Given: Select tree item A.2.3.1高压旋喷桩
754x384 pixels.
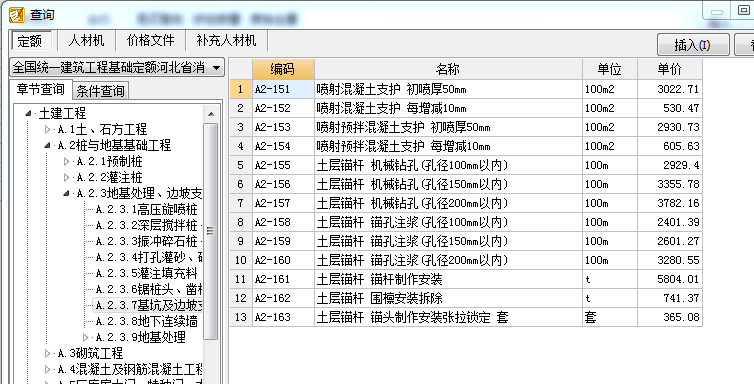Looking at the screenshot, I should coord(146,210).
